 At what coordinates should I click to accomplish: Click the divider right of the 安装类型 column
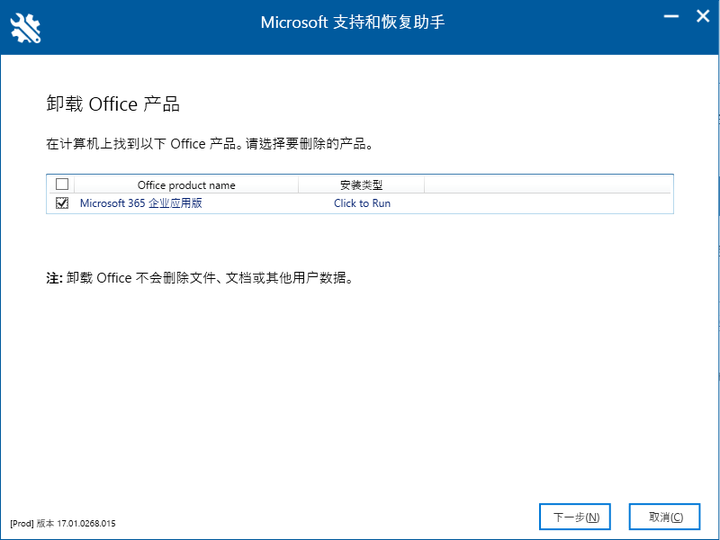425,185
